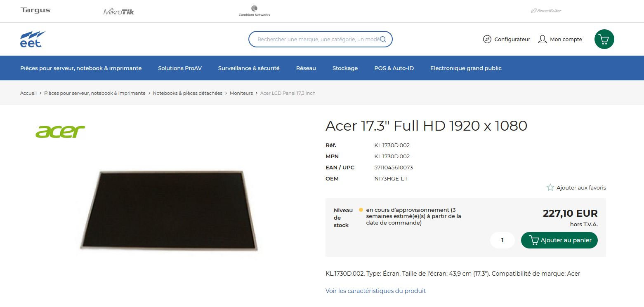The height and width of the screenshot is (307, 644).
Task: Open the Moniteurs breadcrumb link
Action: pyautogui.click(x=241, y=93)
